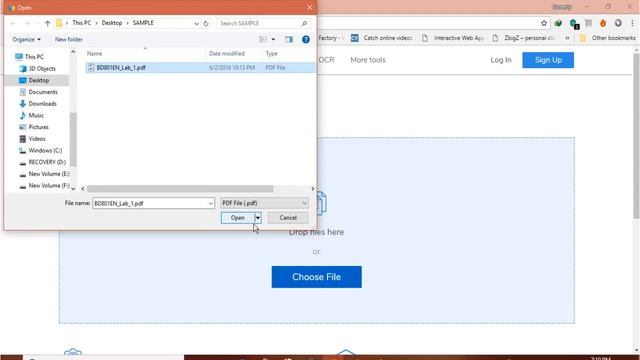Go up one folder level with the Up arrow
Screen dimensions: 640x360
[47, 23]
